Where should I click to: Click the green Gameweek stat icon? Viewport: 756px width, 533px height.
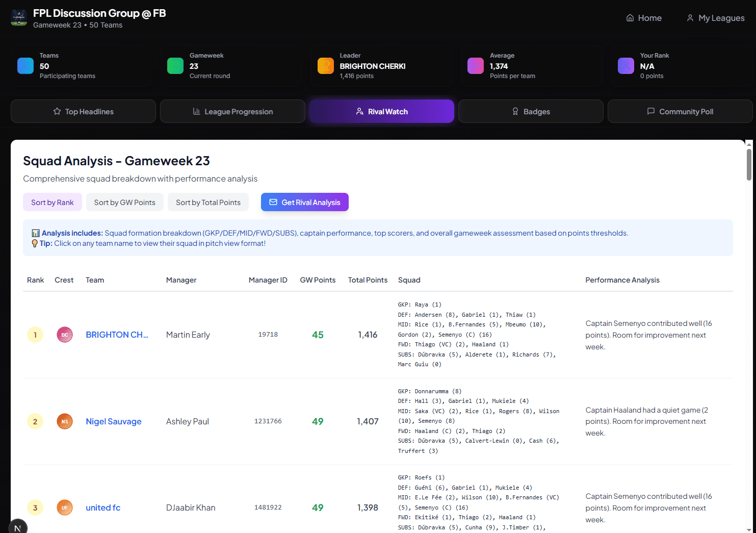click(175, 66)
